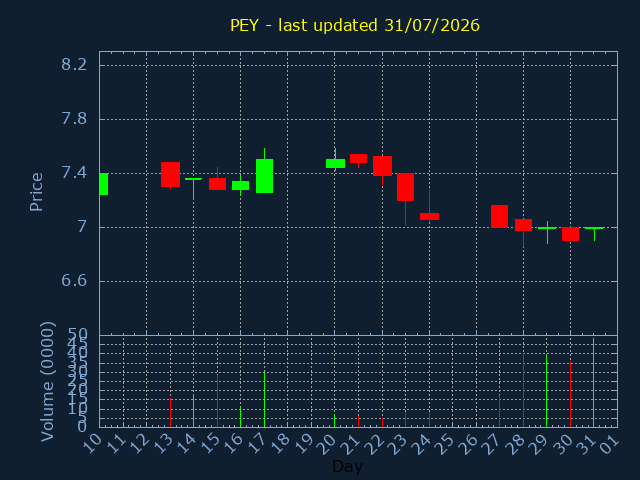
Task: Select the day 27 red candlestick
Action: click(x=499, y=216)
